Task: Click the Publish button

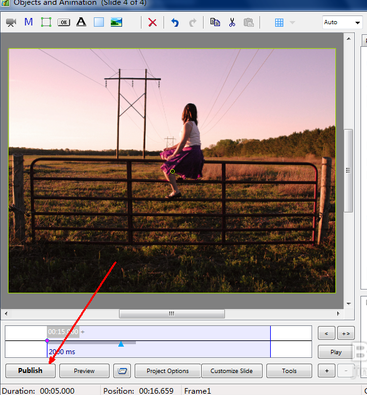Action: pos(30,371)
